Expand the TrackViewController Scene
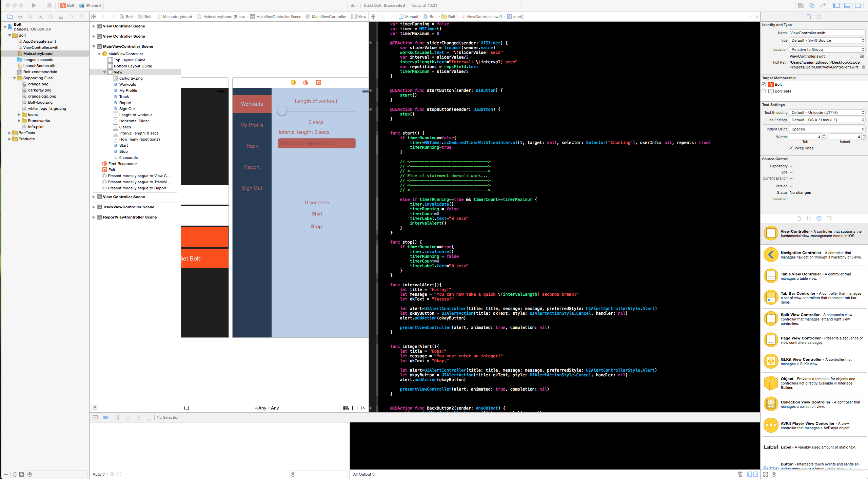Viewport: 868px width, 479px height. coord(94,207)
